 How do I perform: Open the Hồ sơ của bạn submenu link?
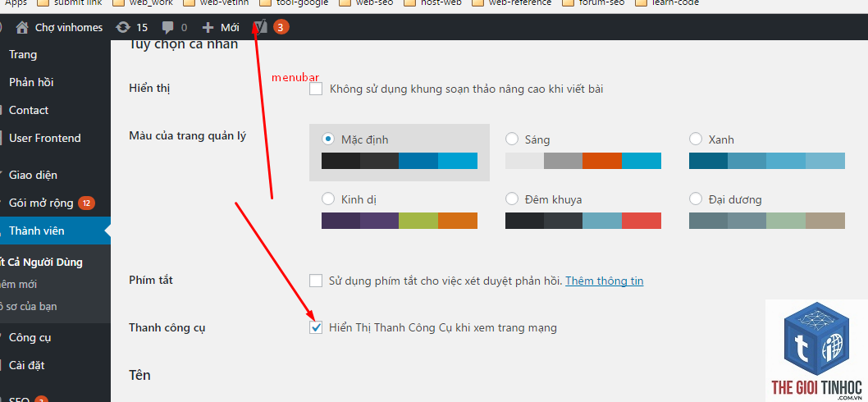(28, 306)
